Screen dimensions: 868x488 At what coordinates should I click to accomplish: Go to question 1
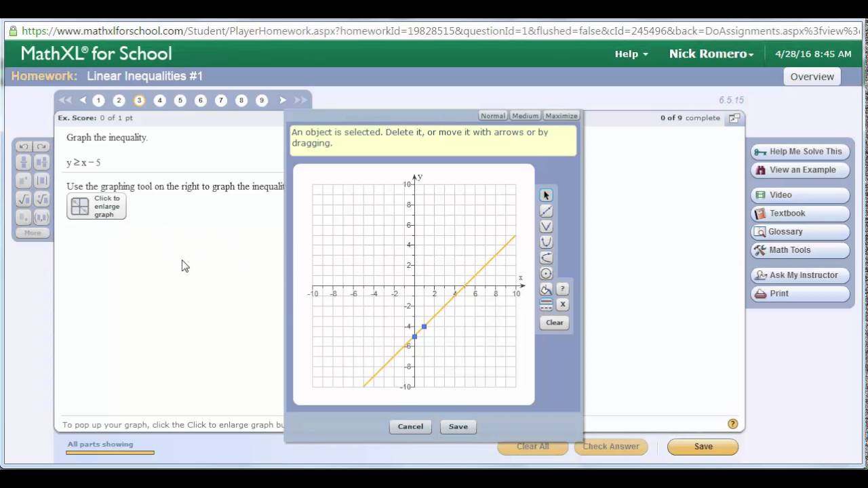click(98, 100)
